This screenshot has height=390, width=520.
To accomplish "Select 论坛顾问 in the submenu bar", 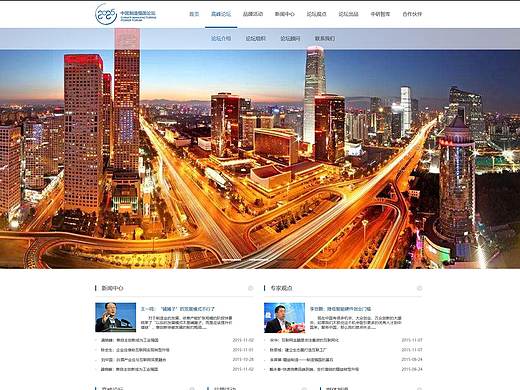I will click(x=290, y=38).
